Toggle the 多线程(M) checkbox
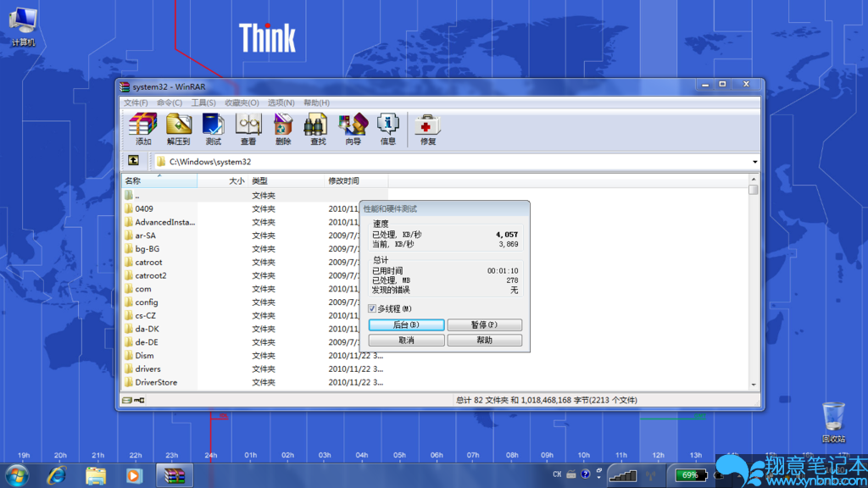Viewport: 868px width, 488px height. pyautogui.click(x=372, y=308)
